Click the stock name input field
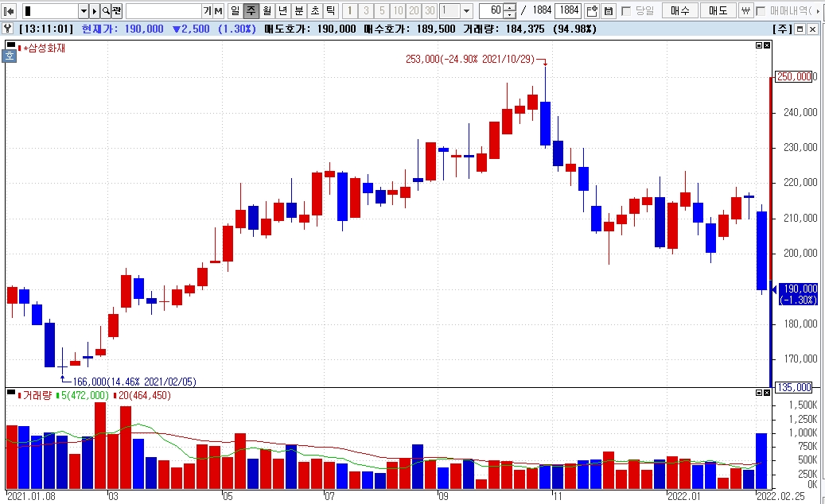The height and width of the screenshot is (504, 825). pos(163,11)
